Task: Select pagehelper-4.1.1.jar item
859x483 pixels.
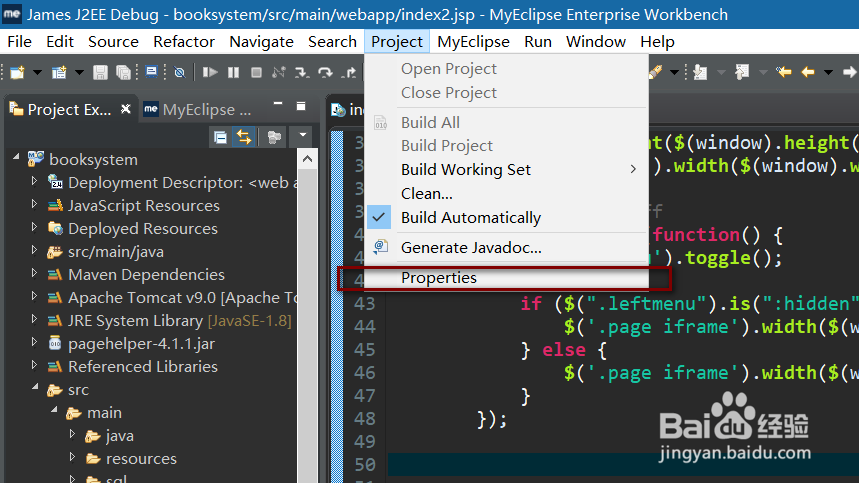Action: [141, 343]
